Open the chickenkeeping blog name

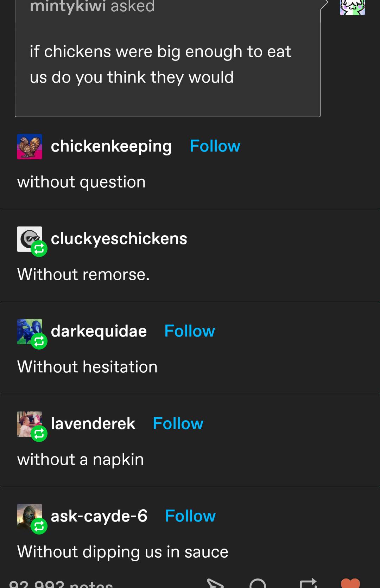coord(111,146)
